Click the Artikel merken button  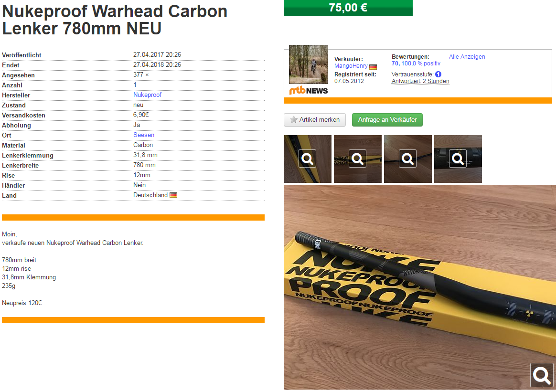(315, 120)
